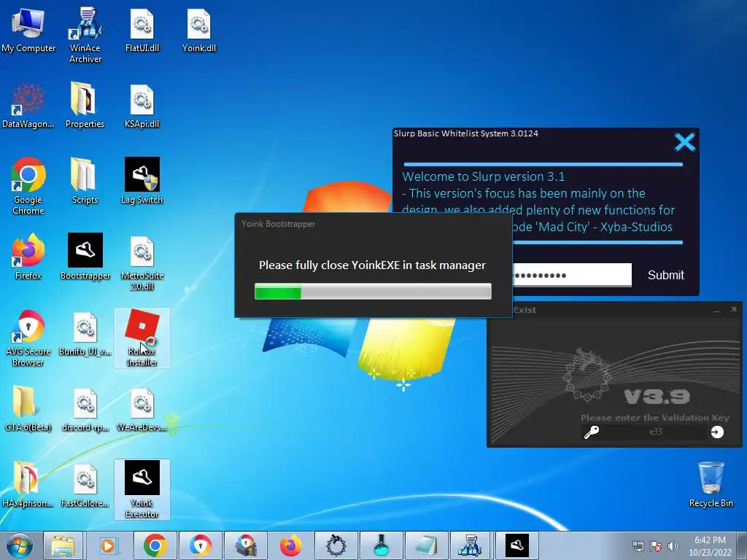Open the Recycle Bin

pyautogui.click(x=711, y=484)
